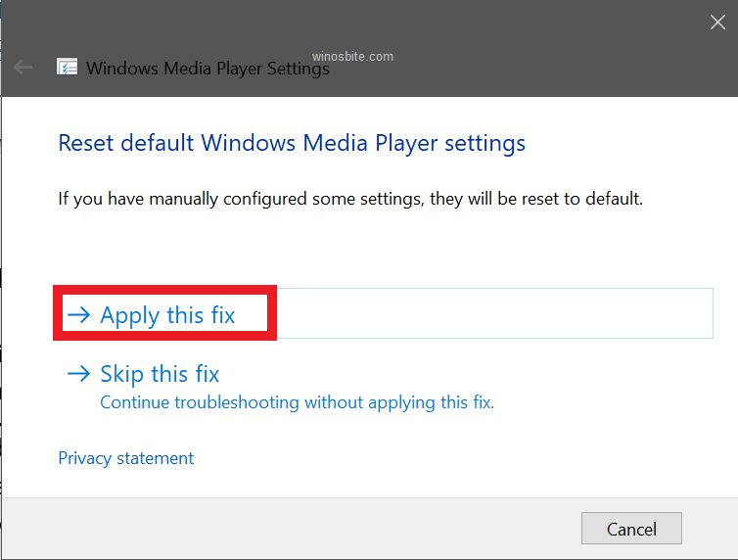Click the gray footer bar left of Cancel
738x560 pixels.
294,529
